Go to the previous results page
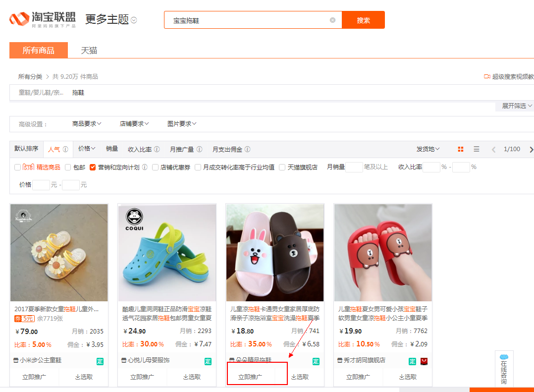Viewport: 534px width, 392px height. pos(493,150)
